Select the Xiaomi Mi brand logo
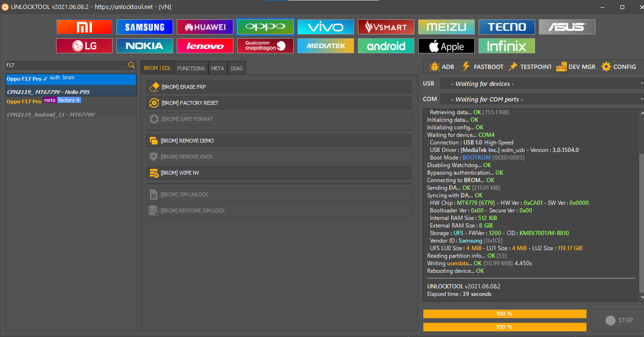The height and width of the screenshot is (337, 644). [84, 27]
